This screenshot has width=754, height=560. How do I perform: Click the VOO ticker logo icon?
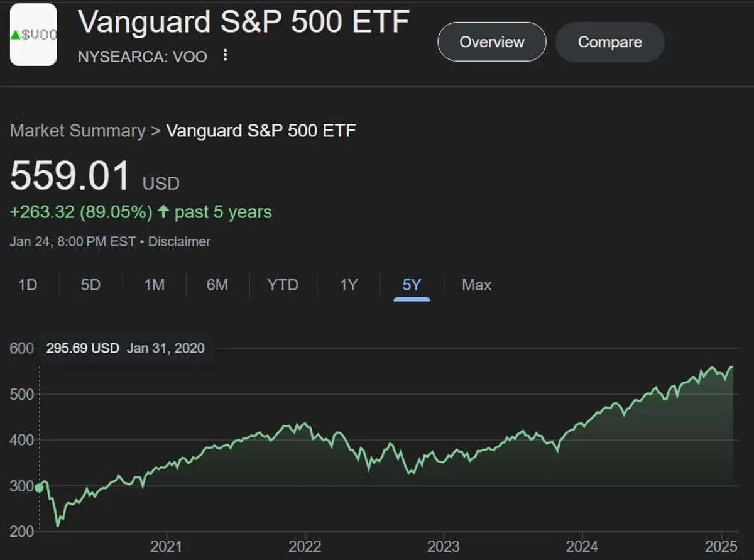[33, 35]
